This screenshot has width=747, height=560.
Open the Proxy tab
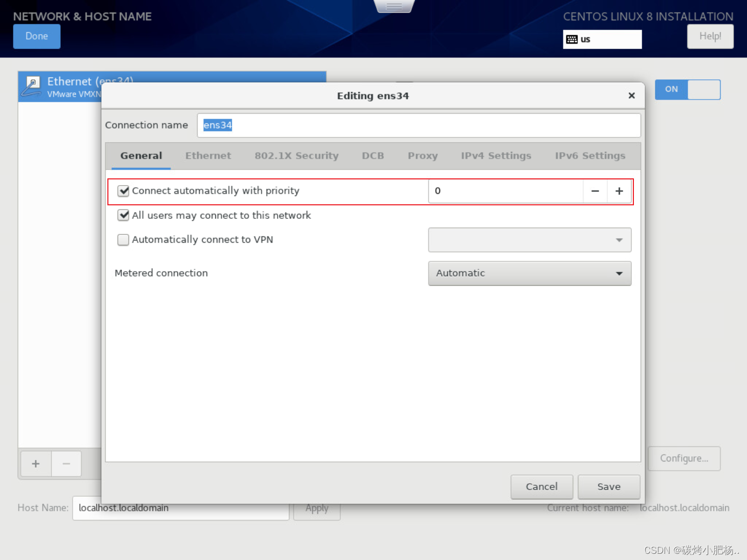pyautogui.click(x=423, y=156)
